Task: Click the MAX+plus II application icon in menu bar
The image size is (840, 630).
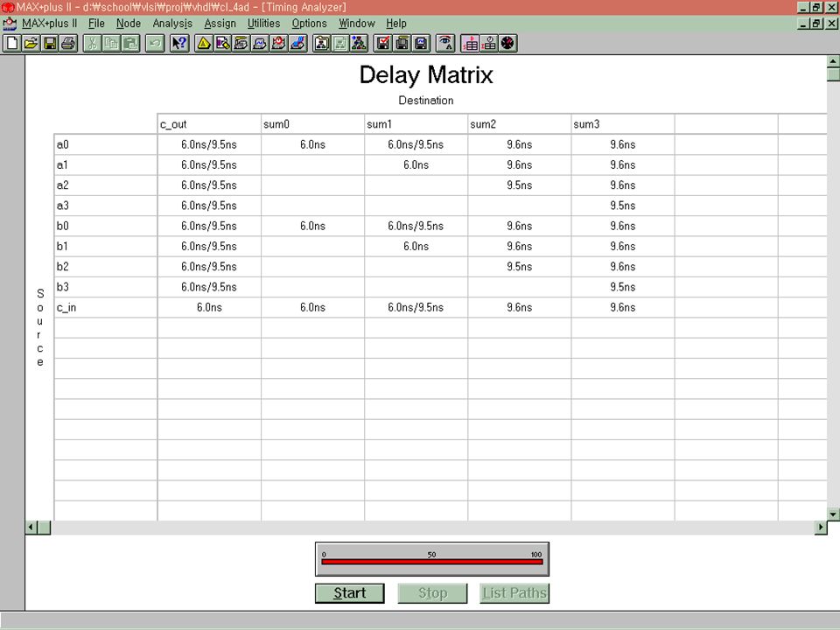Action: pyautogui.click(x=10, y=24)
